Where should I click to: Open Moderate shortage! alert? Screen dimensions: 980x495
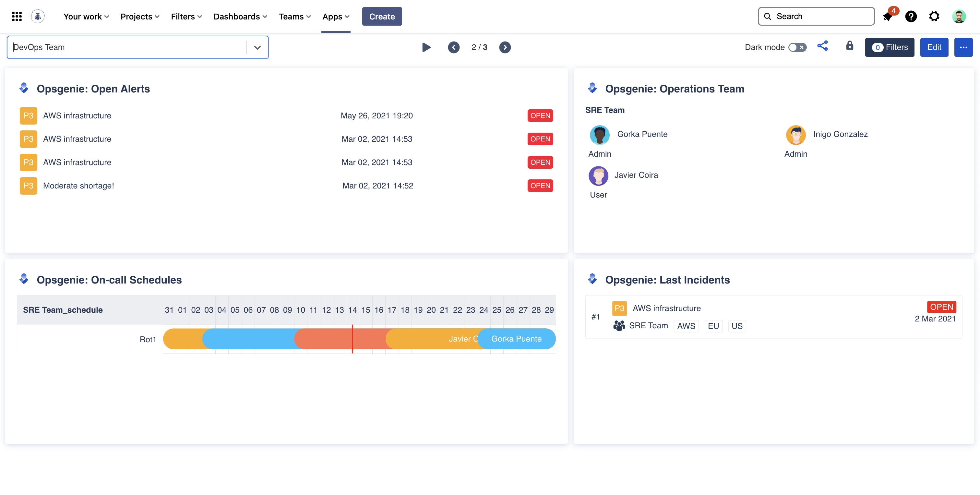pos(78,186)
